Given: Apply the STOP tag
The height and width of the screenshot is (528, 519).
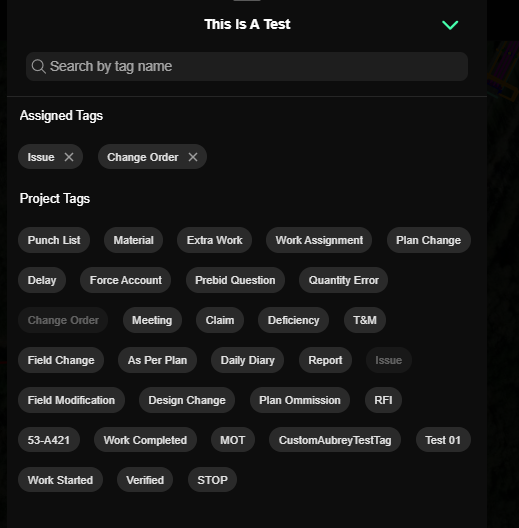Looking at the screenshot, I should (212, 480).
